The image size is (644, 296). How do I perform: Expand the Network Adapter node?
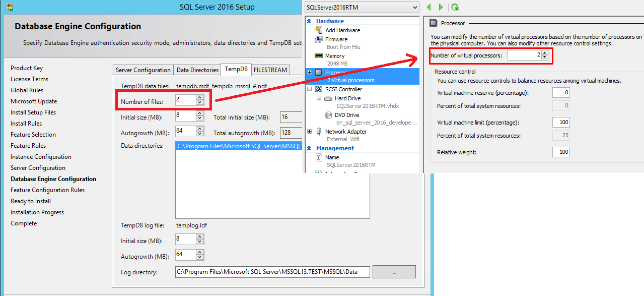(309, 132)
